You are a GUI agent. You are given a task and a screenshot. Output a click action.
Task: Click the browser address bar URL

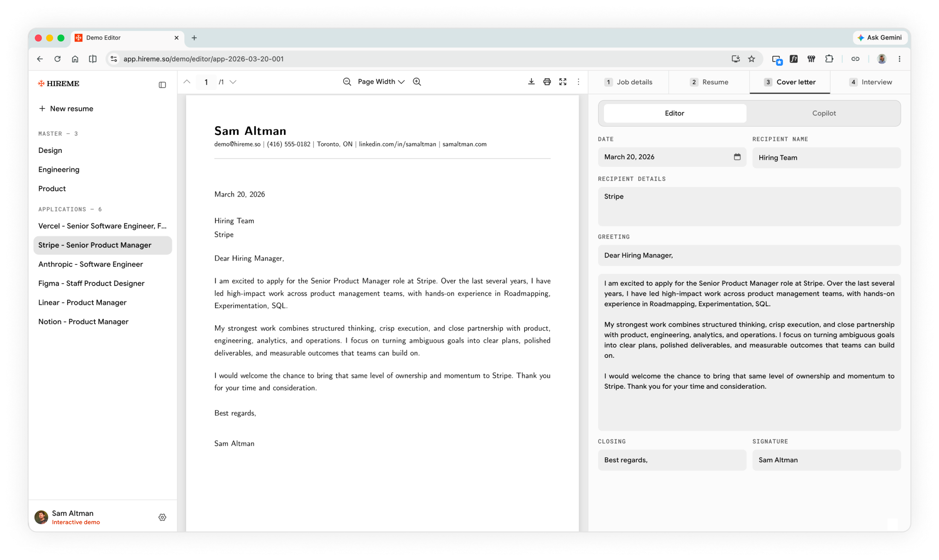(x=203, y=59)
